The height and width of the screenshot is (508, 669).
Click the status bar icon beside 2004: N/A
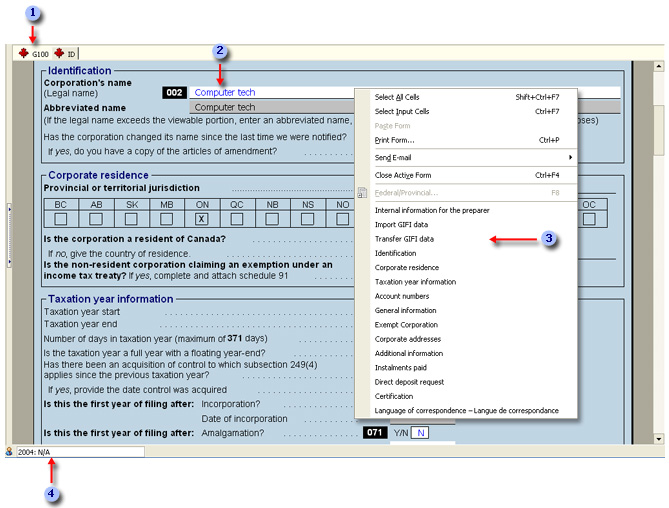[9, 452]
